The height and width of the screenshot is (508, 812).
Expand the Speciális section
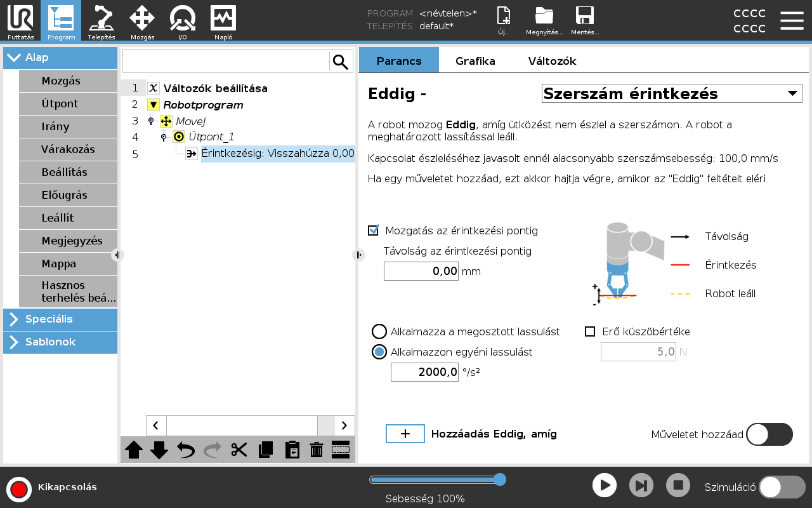point(60,319)
